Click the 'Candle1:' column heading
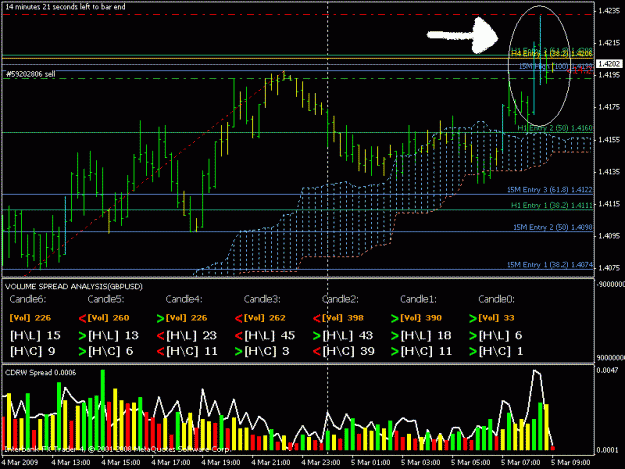Image resolution: width=625 pixels, height=469 pixels. point(419,299)
